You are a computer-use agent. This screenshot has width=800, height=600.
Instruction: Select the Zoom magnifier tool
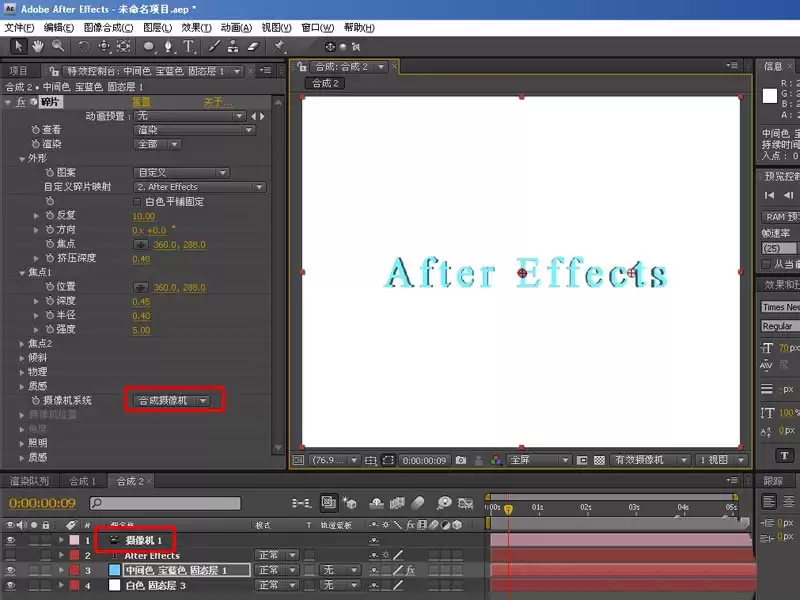coord(58,46)
